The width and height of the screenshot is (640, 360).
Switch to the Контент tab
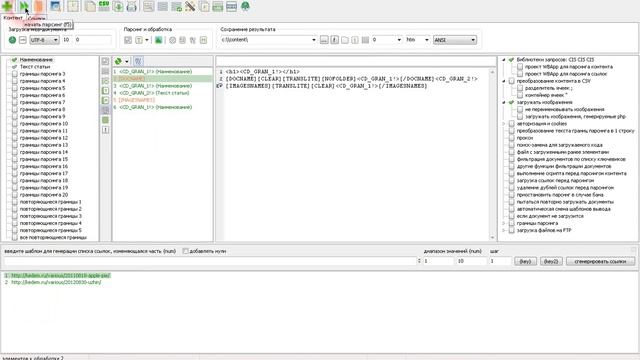13,18
